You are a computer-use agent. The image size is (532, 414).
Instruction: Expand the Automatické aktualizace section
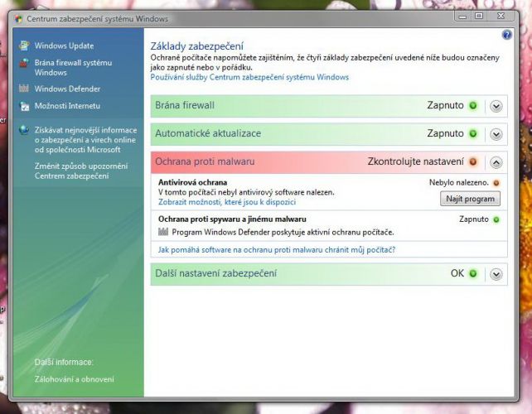coord(496,135)
